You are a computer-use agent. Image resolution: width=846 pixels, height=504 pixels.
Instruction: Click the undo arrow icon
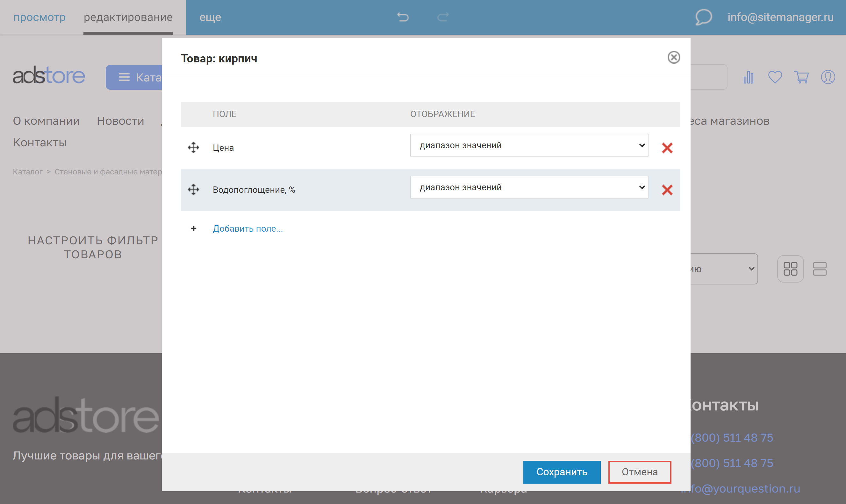point(403,17)
